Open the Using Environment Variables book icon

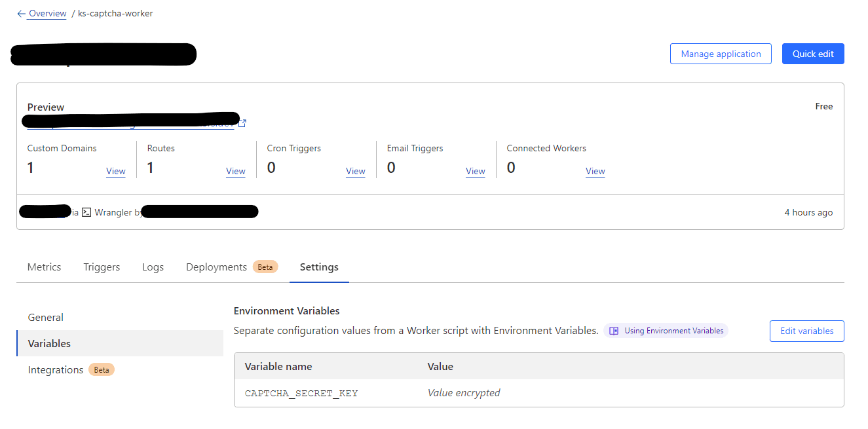[614, 331]
